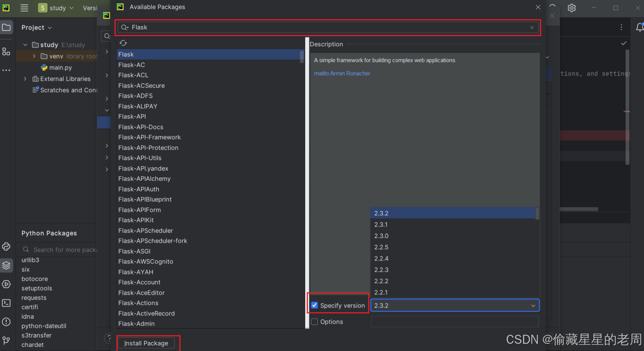
Task: Open IDE settings gear icon
Action: (x=572, y=8)
